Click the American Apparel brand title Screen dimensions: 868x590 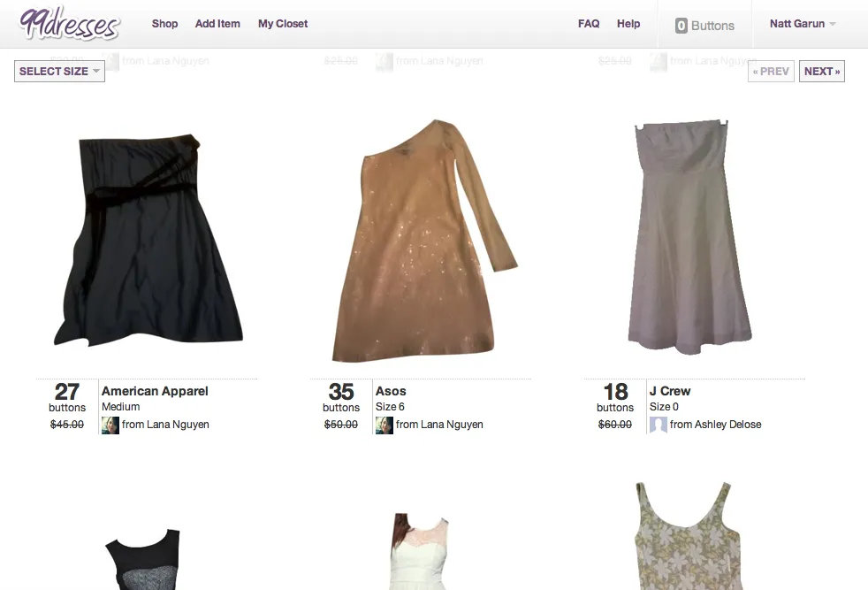tap(155, 391)
